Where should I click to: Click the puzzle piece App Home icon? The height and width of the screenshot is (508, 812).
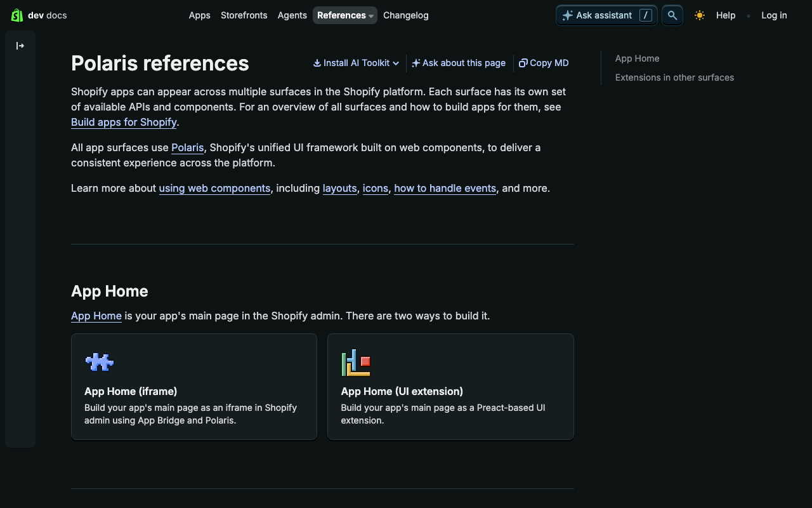point(100,362)
